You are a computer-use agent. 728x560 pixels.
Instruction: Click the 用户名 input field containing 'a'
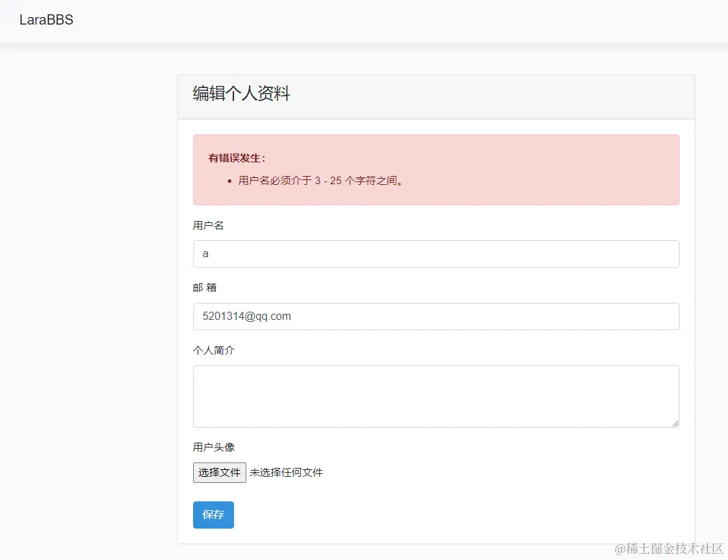click(x=436, y=254)
